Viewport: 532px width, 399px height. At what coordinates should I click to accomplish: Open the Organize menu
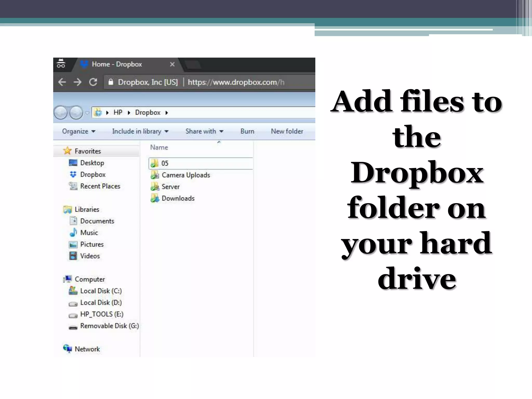79,131
